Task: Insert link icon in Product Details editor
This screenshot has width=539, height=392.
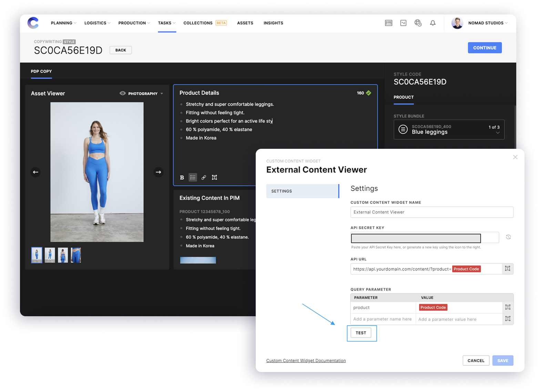Action: point(204,177)
